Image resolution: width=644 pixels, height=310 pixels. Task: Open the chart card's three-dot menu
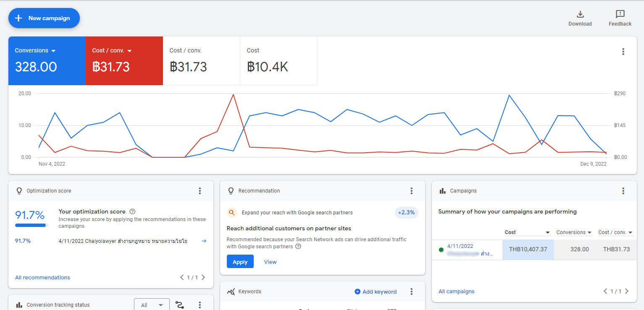coord(623,52)
